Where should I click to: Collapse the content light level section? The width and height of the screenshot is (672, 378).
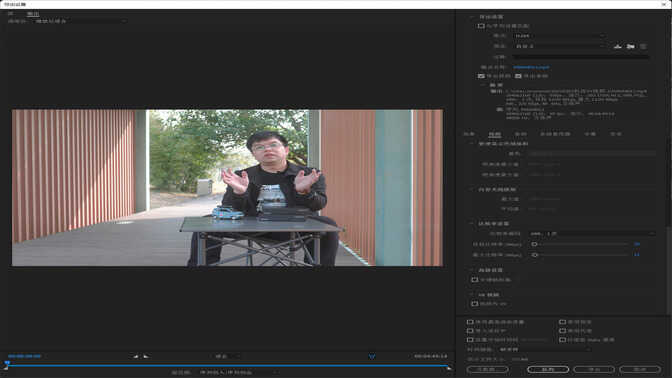472,189
